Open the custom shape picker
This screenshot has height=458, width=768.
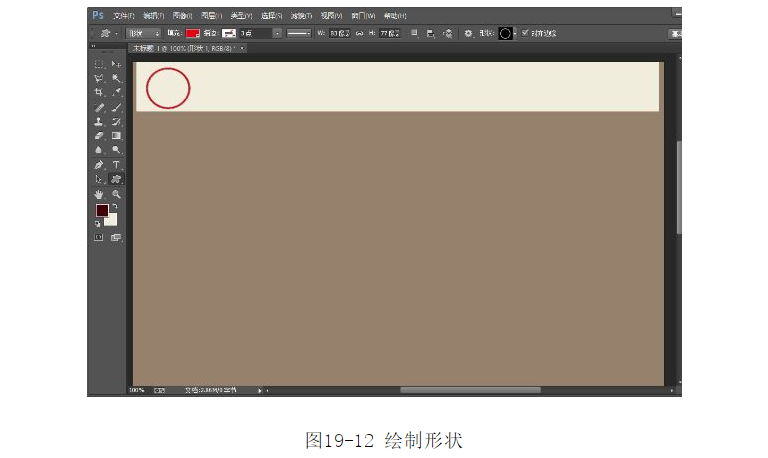[505, 33]
